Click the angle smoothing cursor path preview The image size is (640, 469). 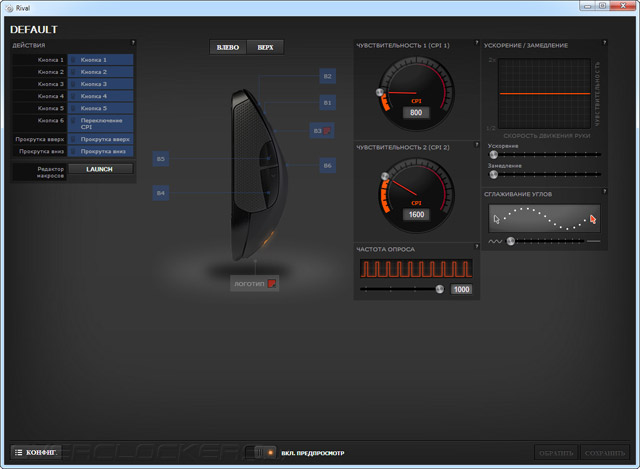[544, 219]
